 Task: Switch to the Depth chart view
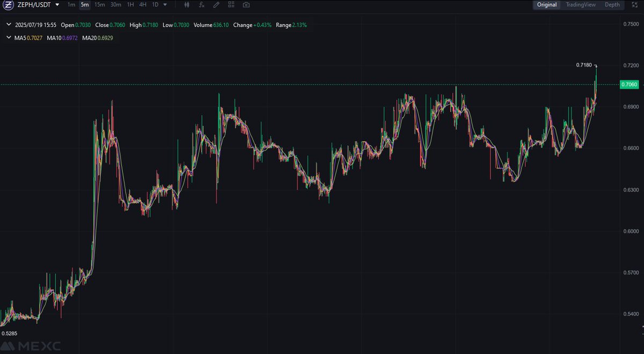[612, 5]
